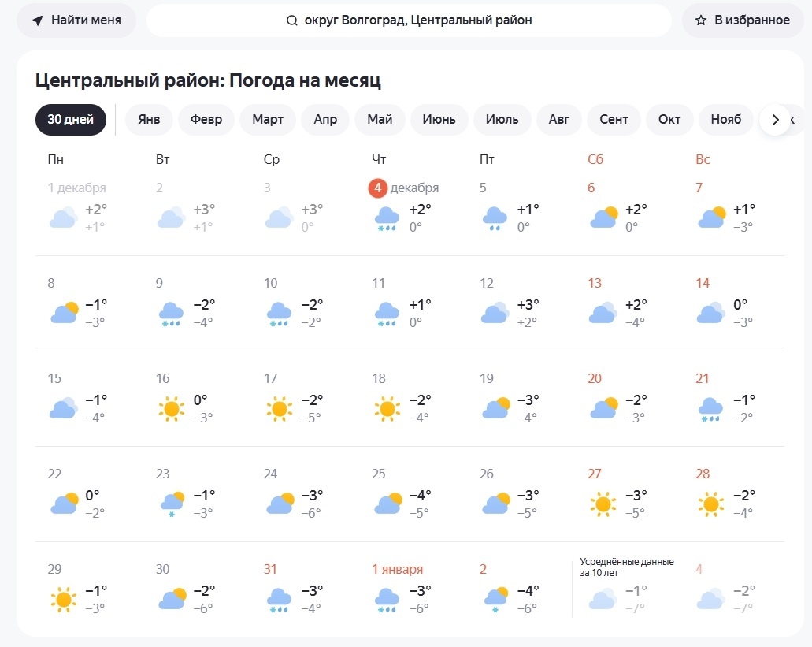Click the sleet icon on 21 декабря
Screen dimensions: 812x647
(x=710, y=407)
